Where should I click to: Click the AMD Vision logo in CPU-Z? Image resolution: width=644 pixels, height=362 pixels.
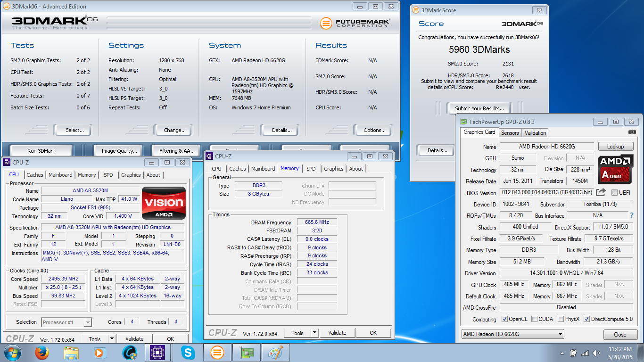pos(164,202)
